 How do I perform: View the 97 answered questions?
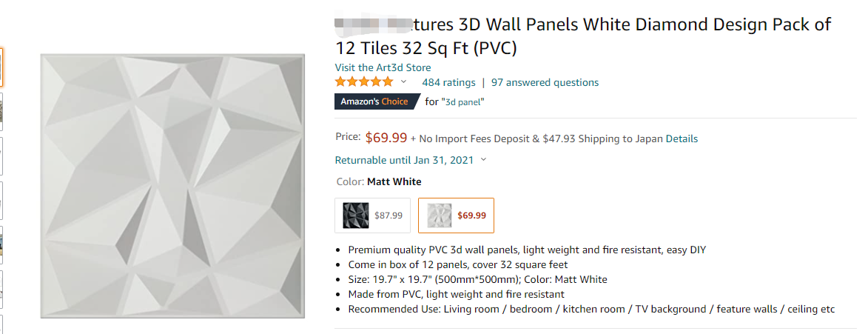545,83
